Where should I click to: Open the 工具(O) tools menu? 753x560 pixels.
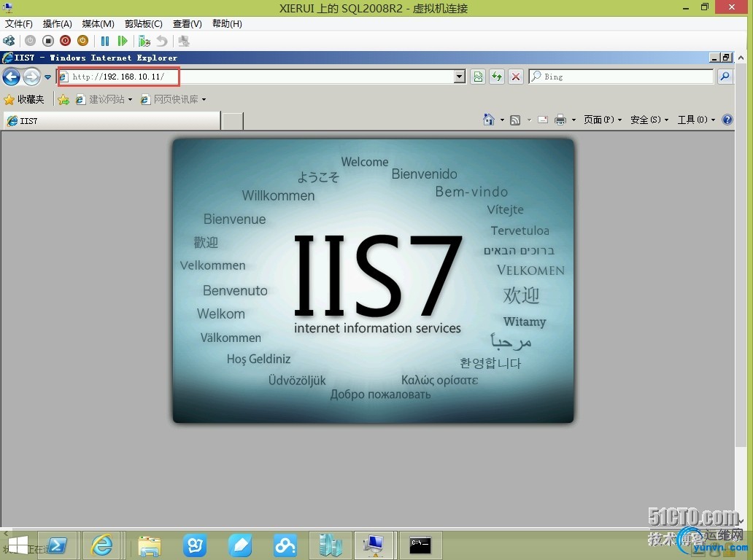[696, 120]
